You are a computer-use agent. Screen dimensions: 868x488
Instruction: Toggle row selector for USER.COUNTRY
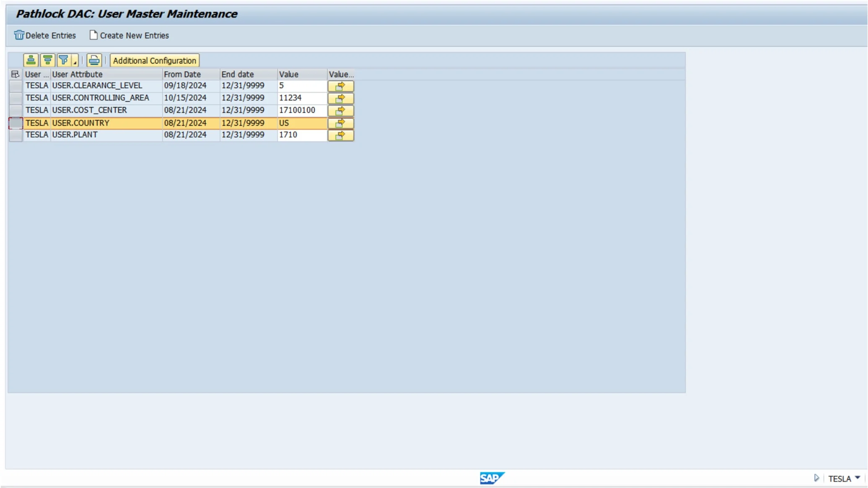pyautogui.click(x=16, y=123)
